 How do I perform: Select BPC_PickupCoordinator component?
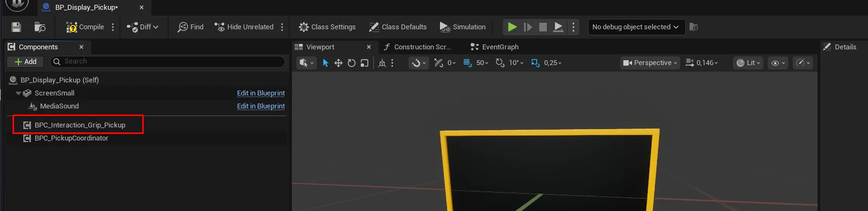pos(71,138)
